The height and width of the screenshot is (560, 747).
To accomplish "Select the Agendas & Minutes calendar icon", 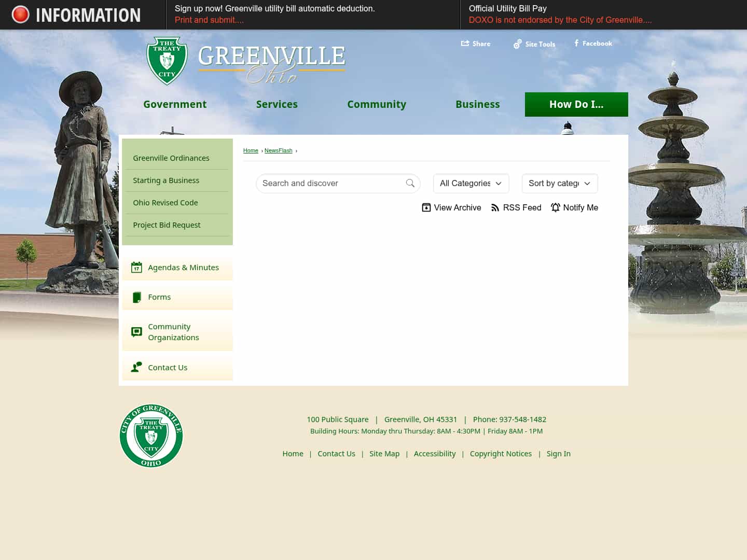I will [x=136, y=267].
